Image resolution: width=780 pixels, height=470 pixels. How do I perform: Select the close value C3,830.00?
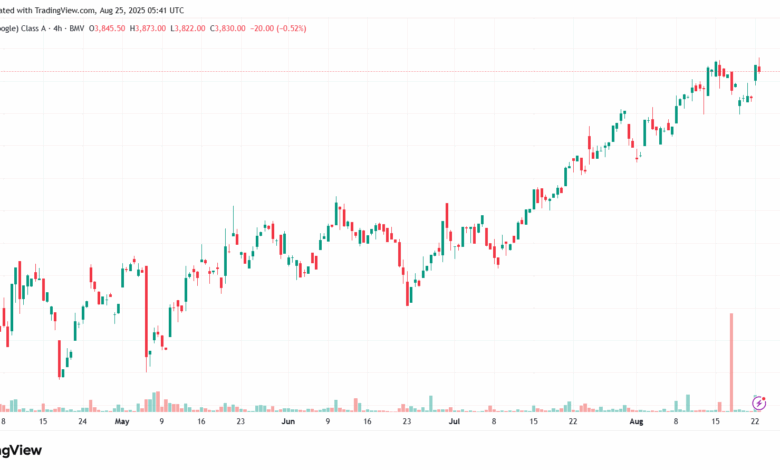227,28
